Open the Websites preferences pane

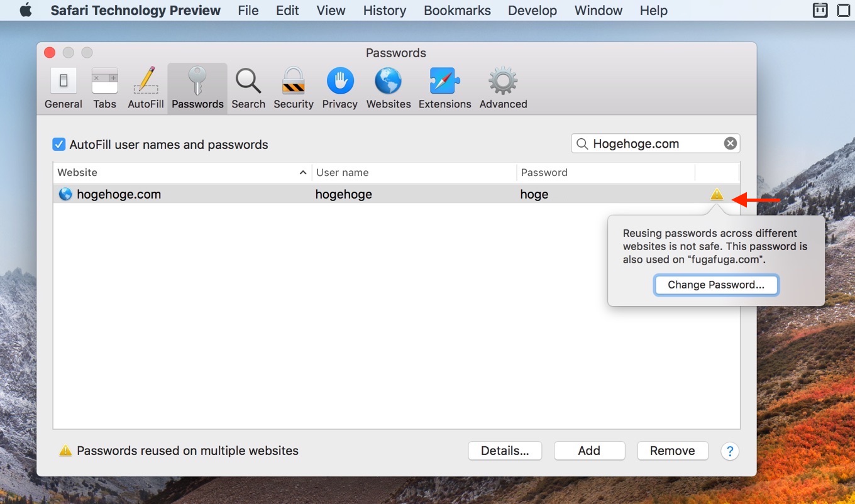(x=388, y=88)
